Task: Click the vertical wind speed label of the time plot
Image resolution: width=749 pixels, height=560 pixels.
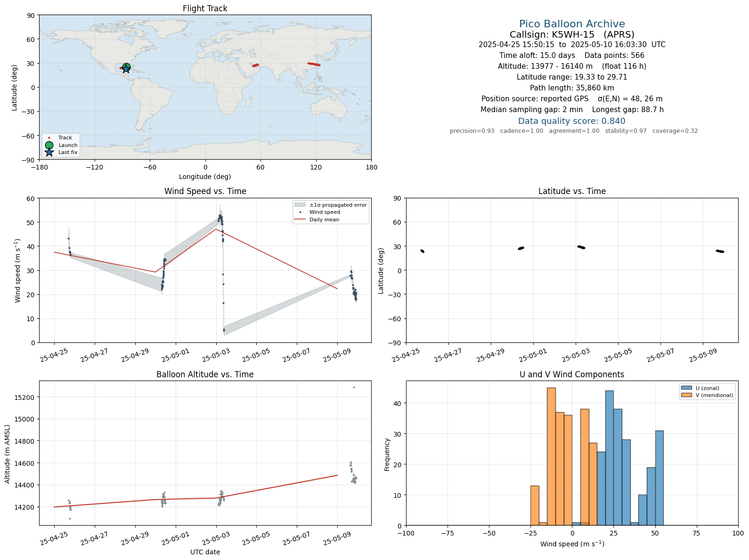Action: [x=18, y=270]
